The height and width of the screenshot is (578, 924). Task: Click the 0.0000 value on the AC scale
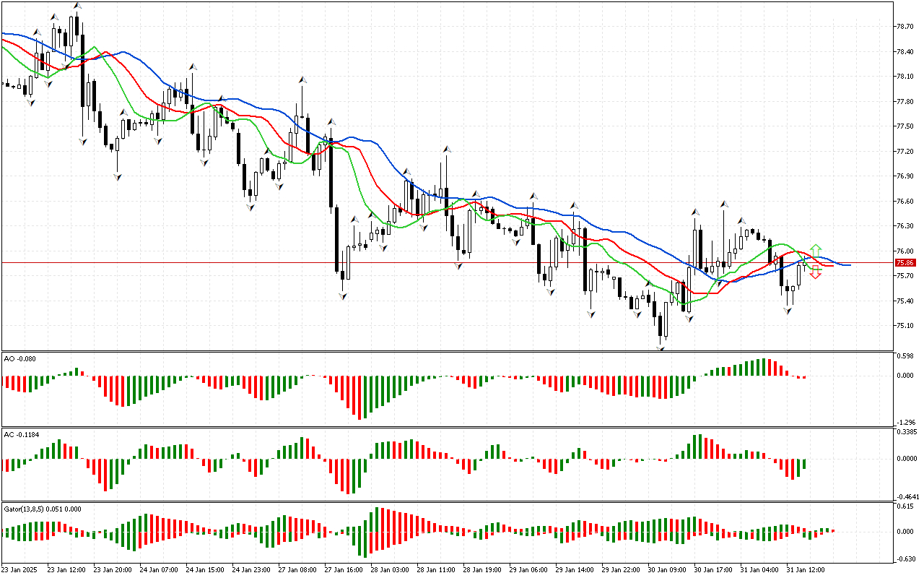click(906, 459)
